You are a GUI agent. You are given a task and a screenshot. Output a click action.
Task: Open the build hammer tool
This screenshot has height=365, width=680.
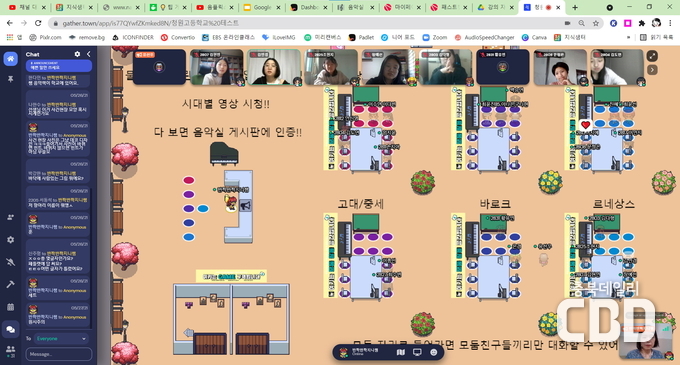click(10, 284)
